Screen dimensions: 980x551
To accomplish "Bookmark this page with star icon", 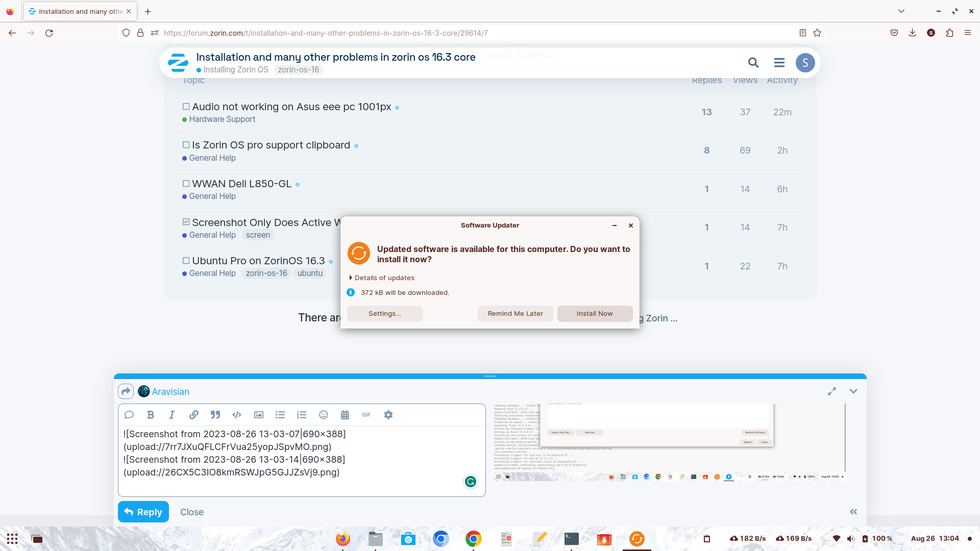I will pos(817,33).
